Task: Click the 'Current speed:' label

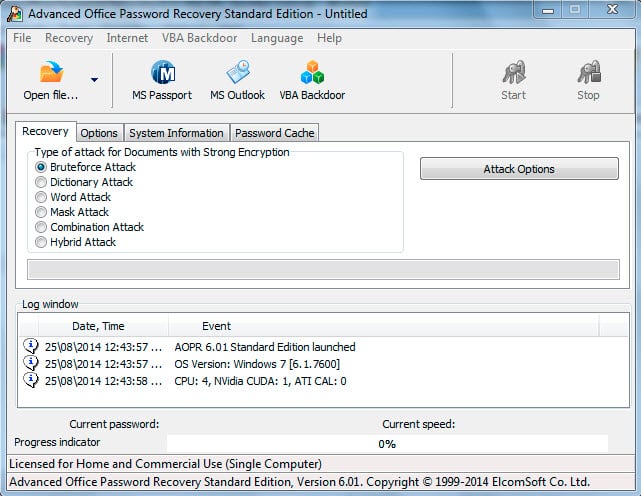Action: pos(419,424)
